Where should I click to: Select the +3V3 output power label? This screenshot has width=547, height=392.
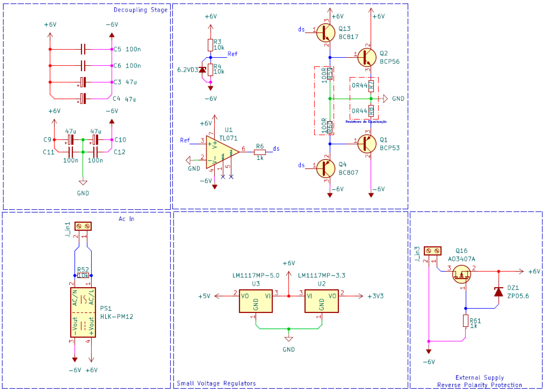pos(375,296)
